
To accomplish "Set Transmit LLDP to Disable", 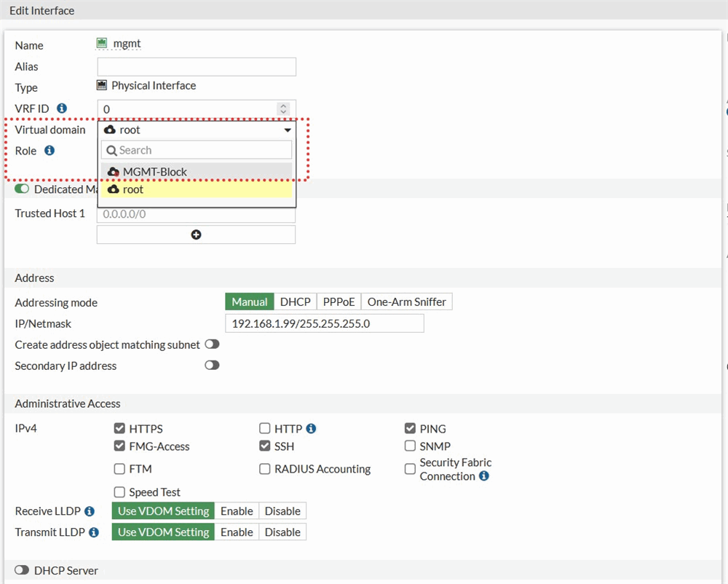I will 282,532.
